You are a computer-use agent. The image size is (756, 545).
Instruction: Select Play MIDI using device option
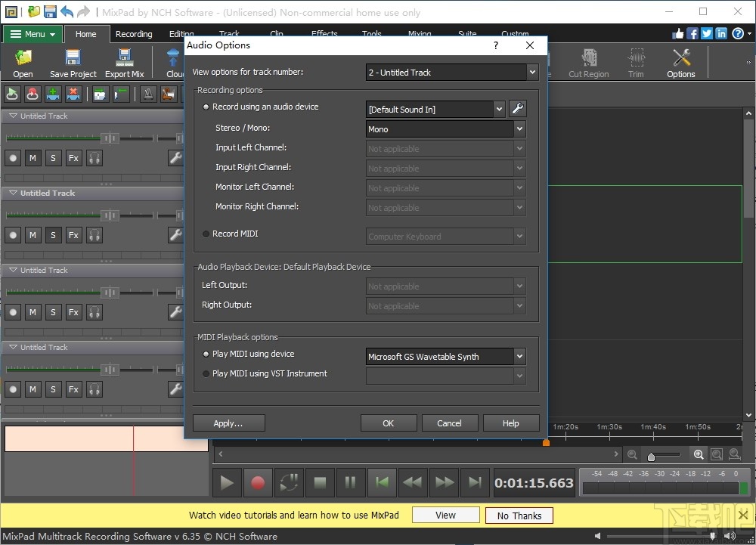pos(249,354)
